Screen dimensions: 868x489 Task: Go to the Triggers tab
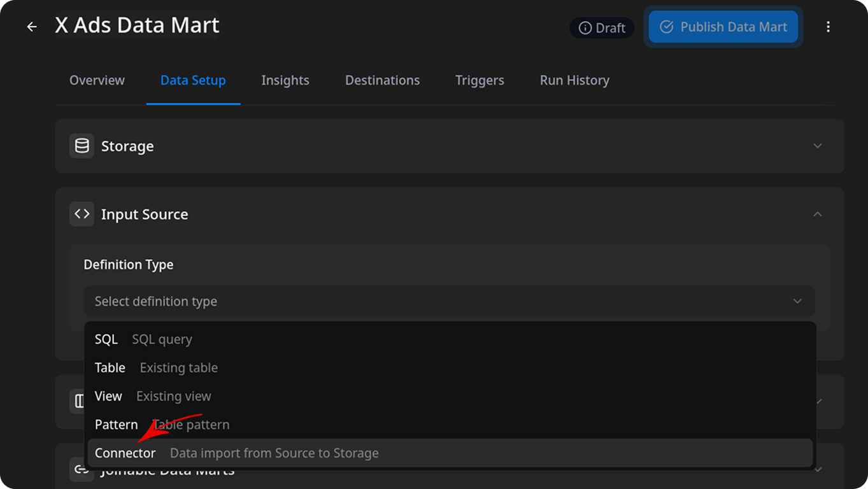pos(480,80)
